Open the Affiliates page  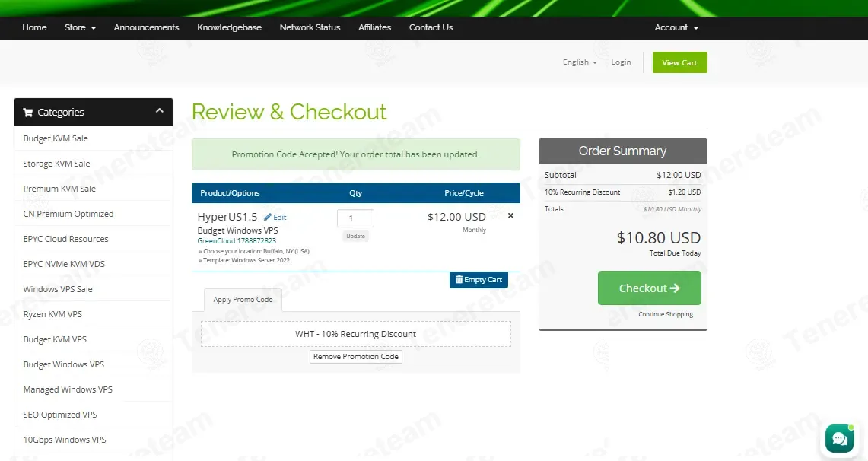coord(375,27)
